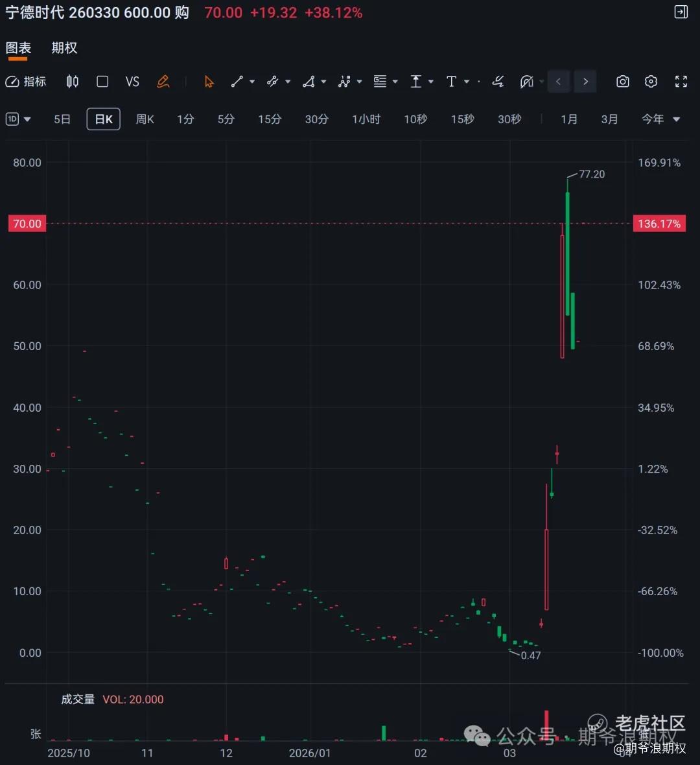Enter fullscreen chart mode
The height and width of the screenshot is (765, 700).
681,82
